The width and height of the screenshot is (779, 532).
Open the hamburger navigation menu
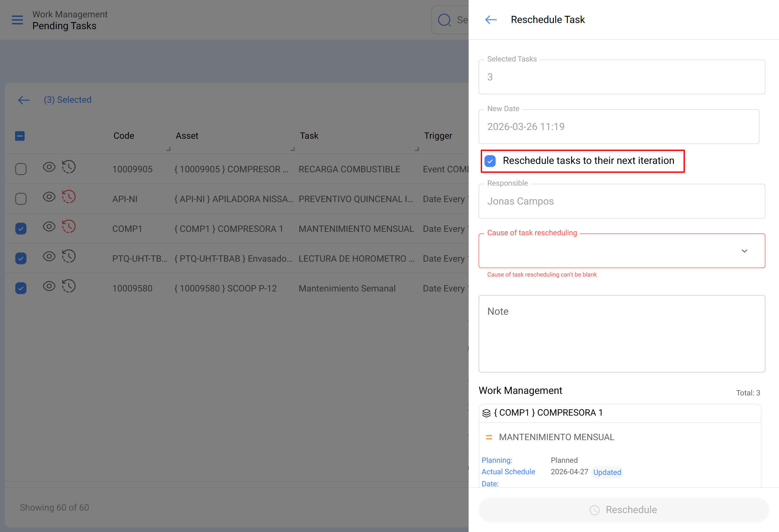(17, 20)
